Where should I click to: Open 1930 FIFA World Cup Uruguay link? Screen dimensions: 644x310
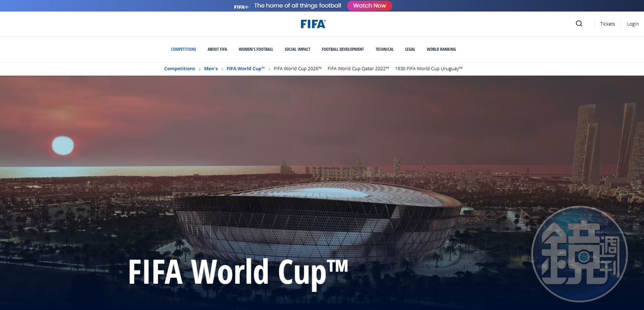pos(429,69)
